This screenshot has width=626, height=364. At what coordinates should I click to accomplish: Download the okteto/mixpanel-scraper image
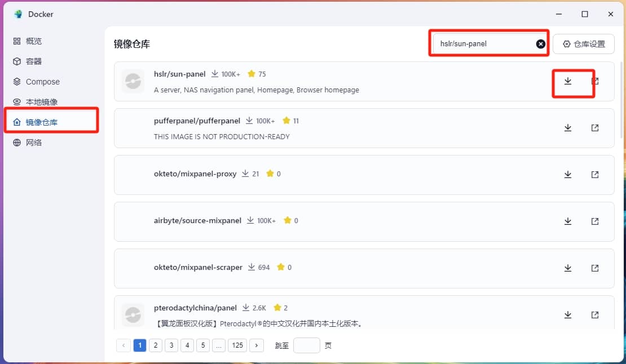[568, 268]
